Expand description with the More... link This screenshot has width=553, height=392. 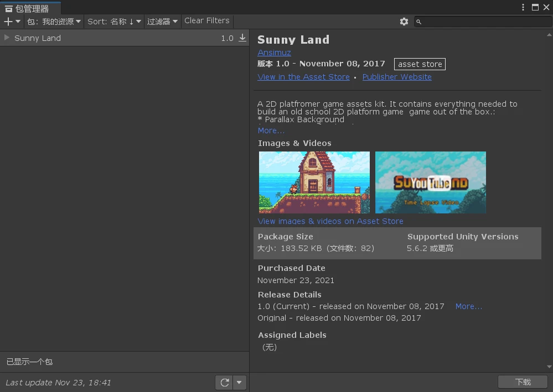click(271, 130)
